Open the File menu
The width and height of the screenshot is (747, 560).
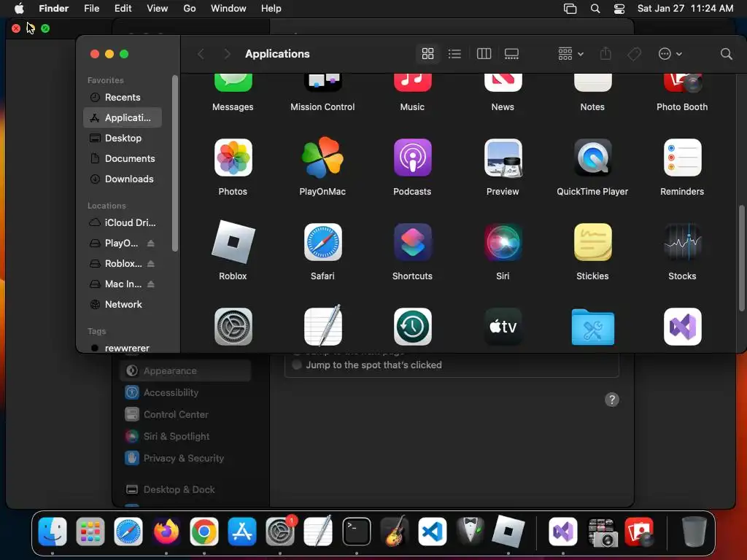pyautogui.click(x=91, y=8)
